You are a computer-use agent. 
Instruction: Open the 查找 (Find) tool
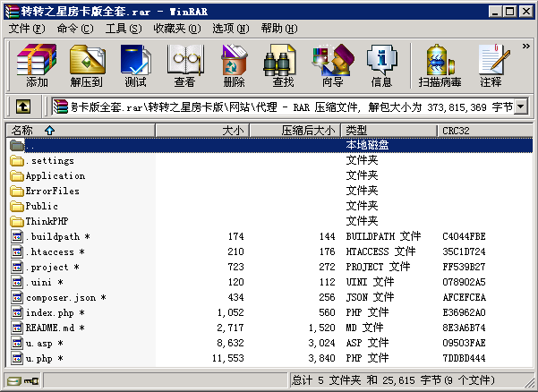point(283,66)
